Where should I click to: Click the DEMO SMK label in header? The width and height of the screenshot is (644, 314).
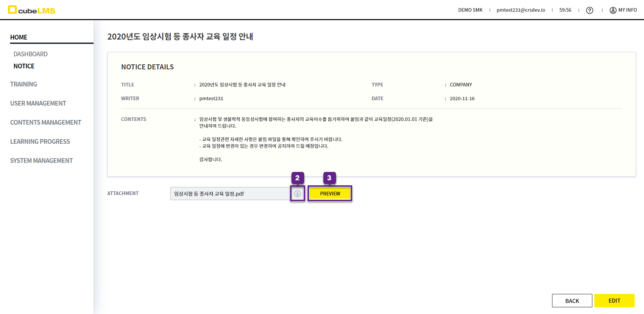pyautogui.click(x=470, y=10)
